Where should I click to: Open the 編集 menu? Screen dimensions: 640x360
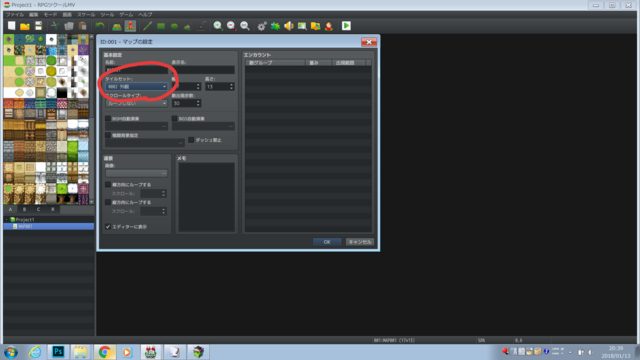33,15
